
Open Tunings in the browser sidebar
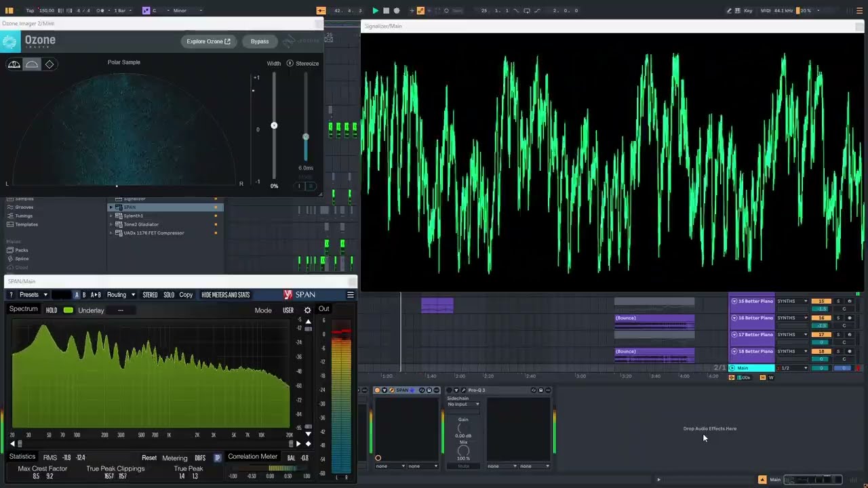point(24,216)
